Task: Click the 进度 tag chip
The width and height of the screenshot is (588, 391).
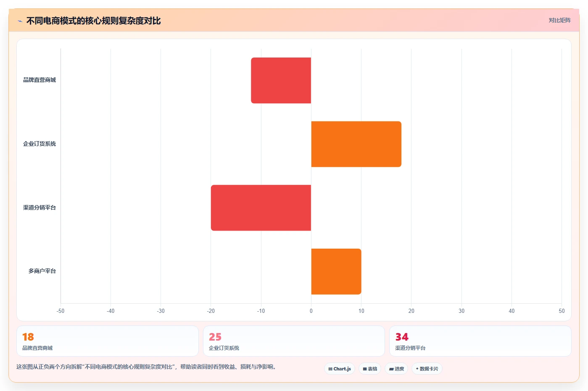Action: point(396,369)
